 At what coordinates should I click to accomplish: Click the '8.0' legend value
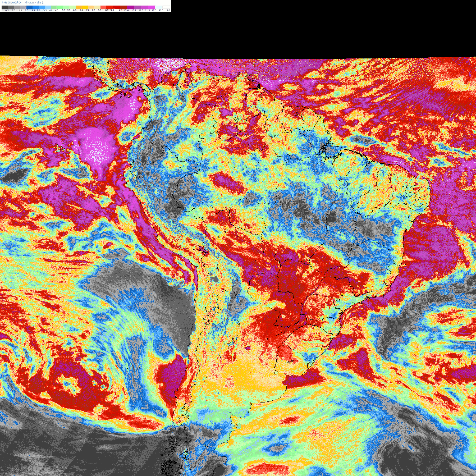(99, 10)
